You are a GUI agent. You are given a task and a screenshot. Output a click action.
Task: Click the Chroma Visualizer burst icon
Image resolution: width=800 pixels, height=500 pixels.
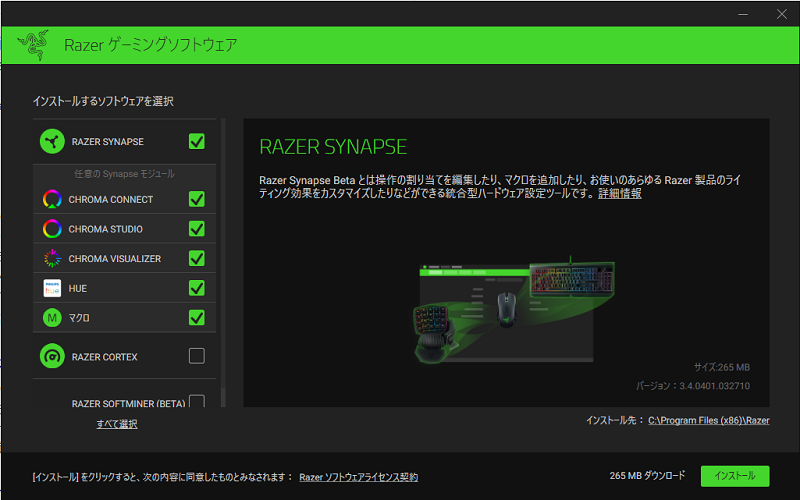click(52, 259)
